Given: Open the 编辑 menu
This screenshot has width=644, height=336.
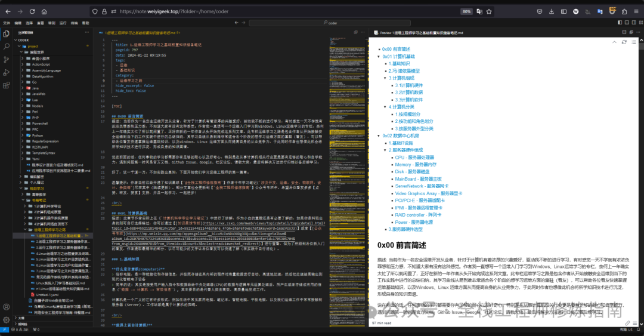Looking at the screenshot, I should coord(18,23).
